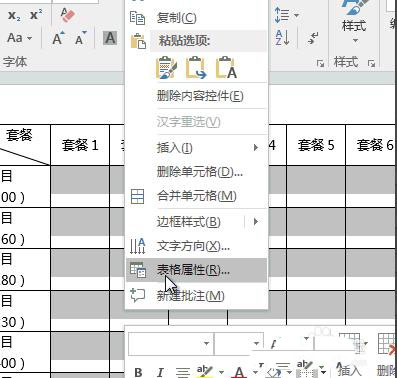397x378 pixels.
Task: Select 合并单元格(M) in the context menu
Action: (197, 196)
